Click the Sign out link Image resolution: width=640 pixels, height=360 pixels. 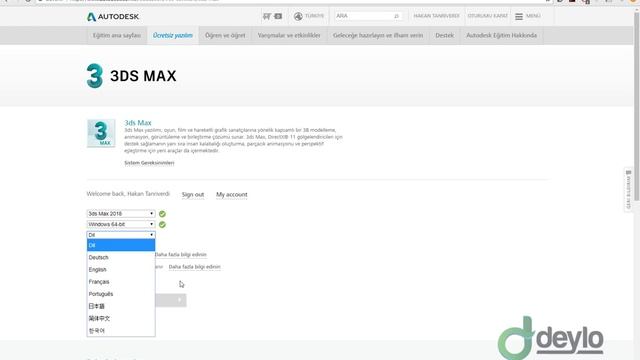point(193,195)
